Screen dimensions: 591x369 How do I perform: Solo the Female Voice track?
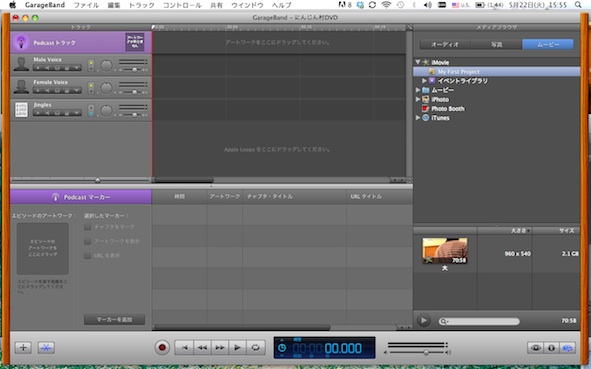pos(57,91)
